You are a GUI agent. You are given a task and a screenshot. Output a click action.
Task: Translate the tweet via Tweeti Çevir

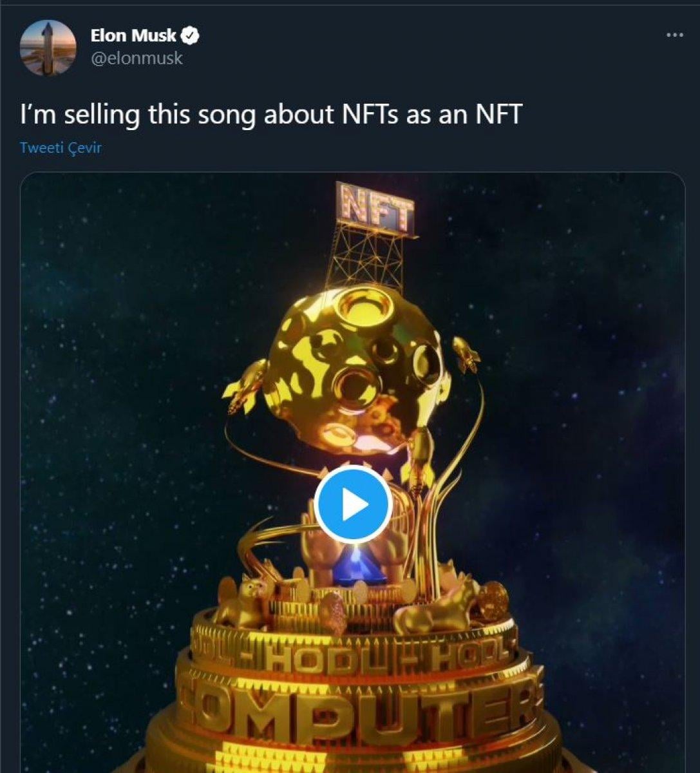click(x=60, y=149)
